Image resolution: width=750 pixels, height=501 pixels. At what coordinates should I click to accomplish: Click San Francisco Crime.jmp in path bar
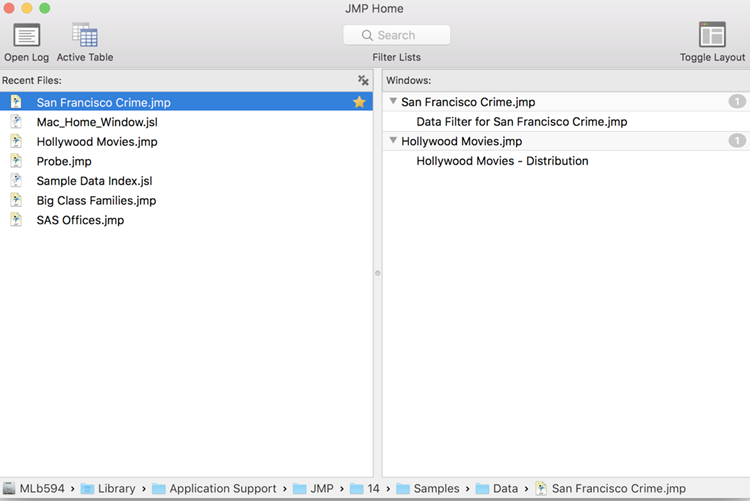619,489
